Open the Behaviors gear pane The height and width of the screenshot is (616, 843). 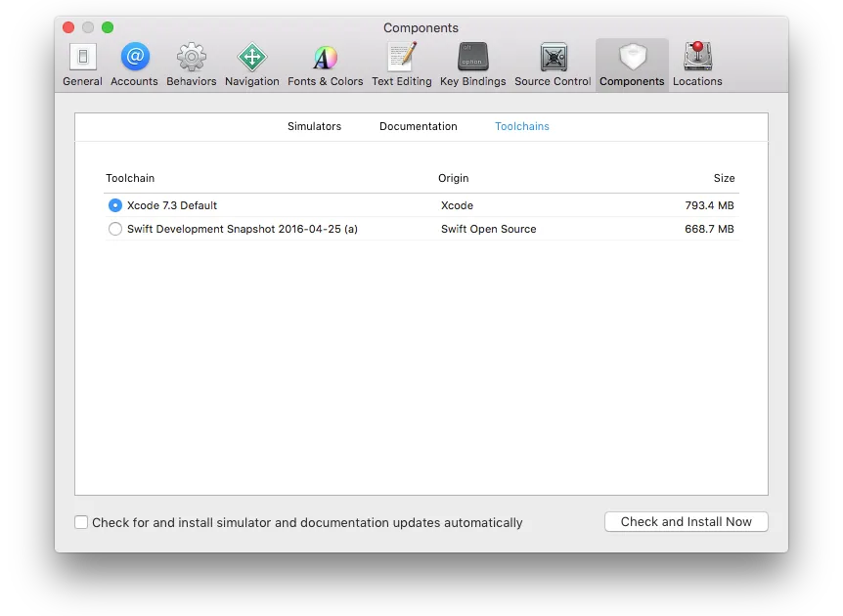coord(192,65)
